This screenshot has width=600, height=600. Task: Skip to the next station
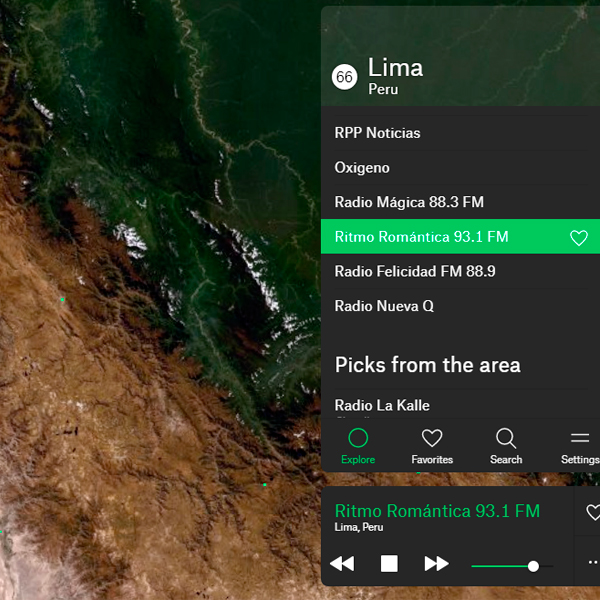[436, 564]
